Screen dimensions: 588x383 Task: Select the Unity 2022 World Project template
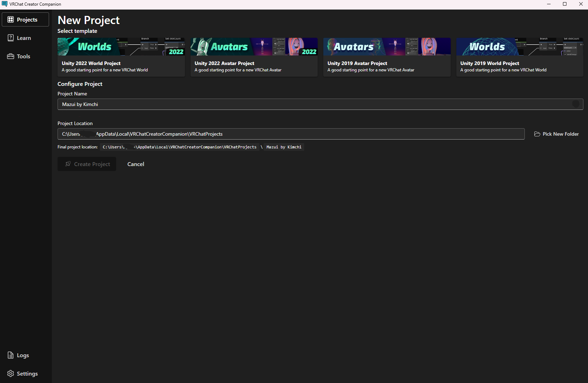pyautogui.click(x=121, y=57)
